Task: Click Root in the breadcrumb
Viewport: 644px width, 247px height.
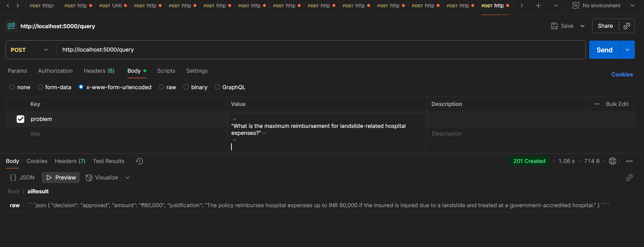Action: point(14,191)
